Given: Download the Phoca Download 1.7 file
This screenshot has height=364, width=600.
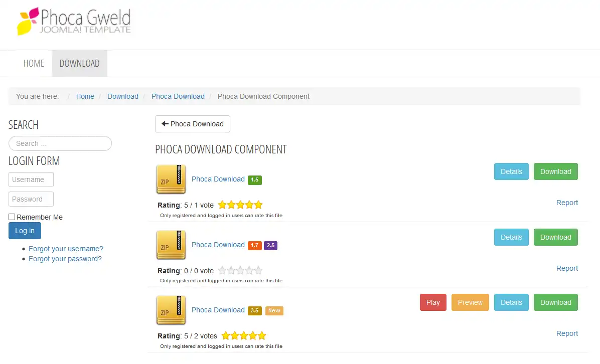Looking at the screenshot, I should (556, 237).
